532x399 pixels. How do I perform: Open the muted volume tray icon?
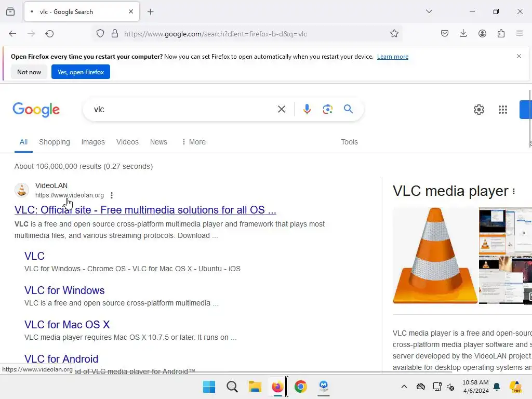[x=450, y=387]
